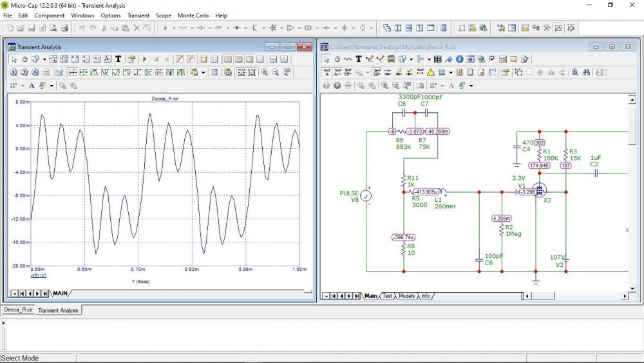Click the green Run analysis play button
Viewport: 644px width, 363px height.
145,59
